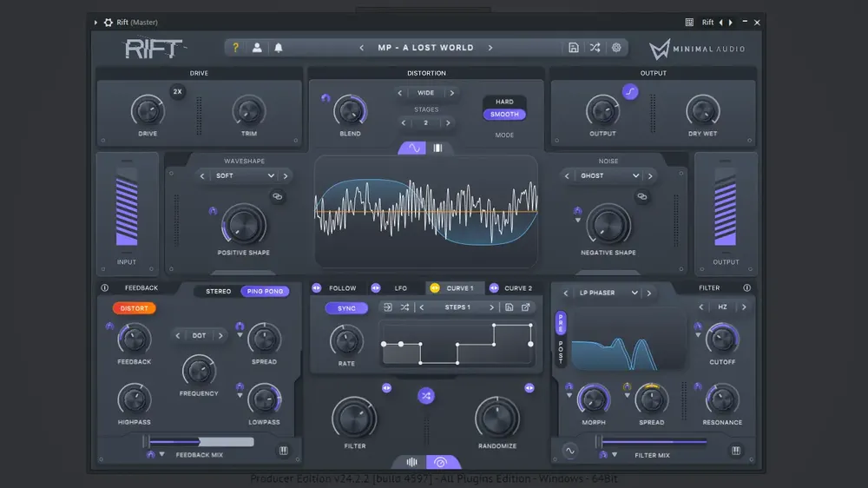868x488 pixels.
Task: Click the HZ cutoff unit selector
Action: [x=722, y=307]
